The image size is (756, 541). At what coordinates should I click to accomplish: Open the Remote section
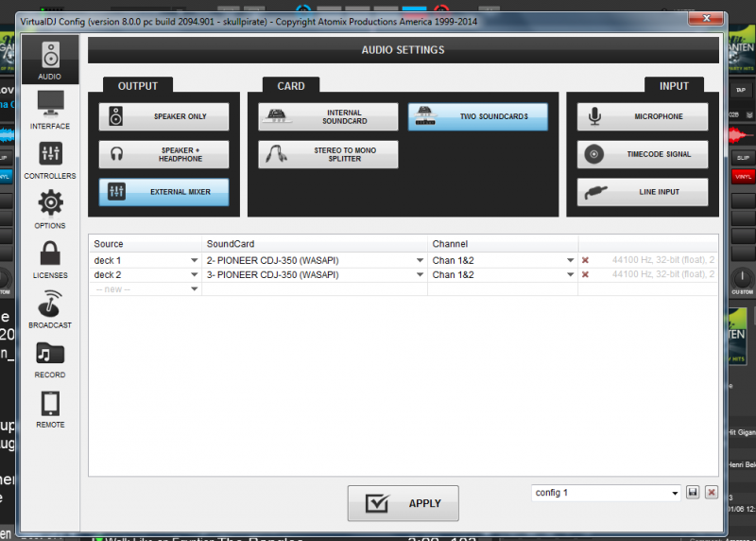point(50,410)
